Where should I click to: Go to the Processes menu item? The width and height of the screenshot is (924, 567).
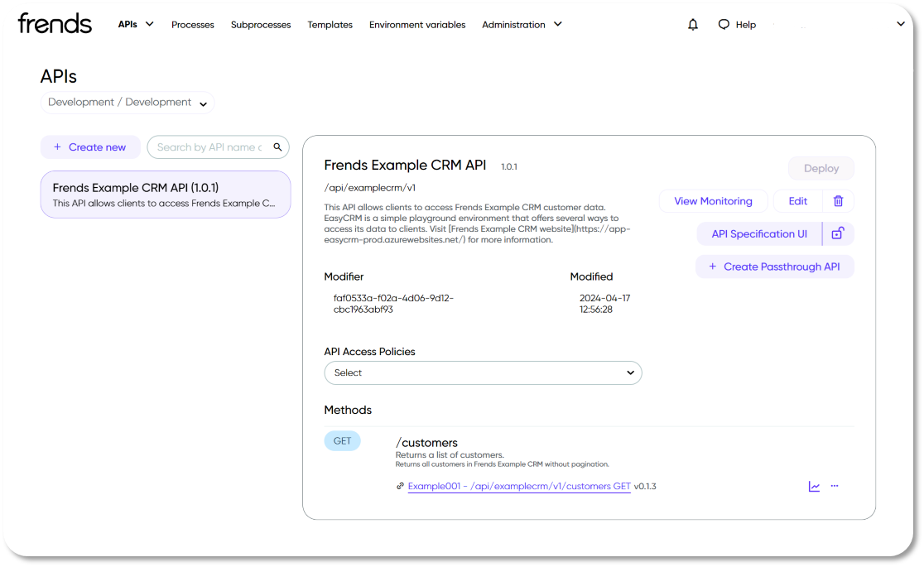click(x=192, y=25)
